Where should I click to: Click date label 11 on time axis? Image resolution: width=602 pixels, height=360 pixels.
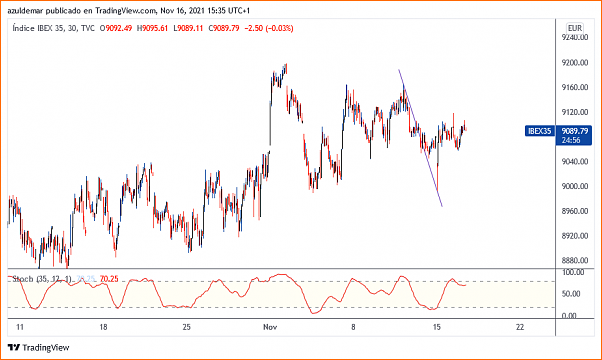point(20,327)
